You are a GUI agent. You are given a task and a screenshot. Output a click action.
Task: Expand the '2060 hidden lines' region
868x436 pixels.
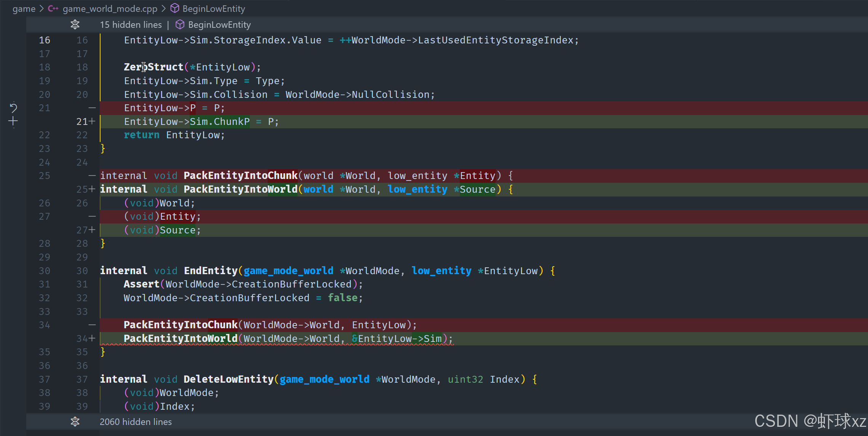[136, 422]
